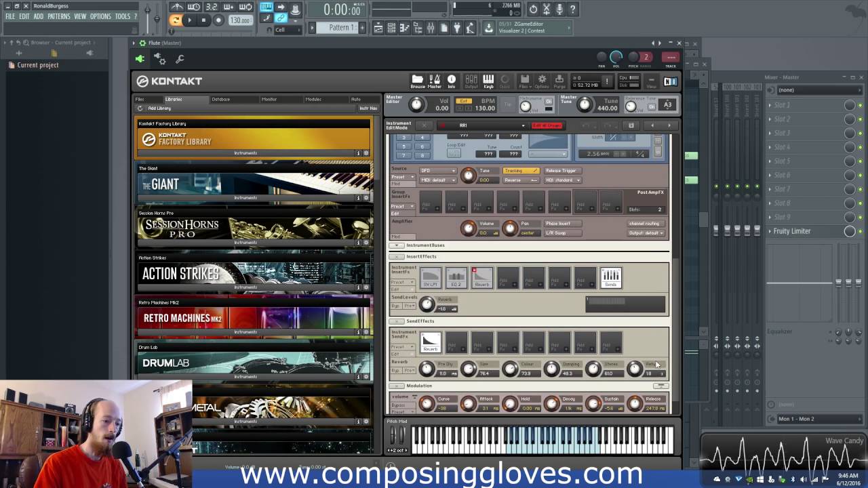
Task: Toggle the Reference Tone On switch
Action: [x=652, y=106]
